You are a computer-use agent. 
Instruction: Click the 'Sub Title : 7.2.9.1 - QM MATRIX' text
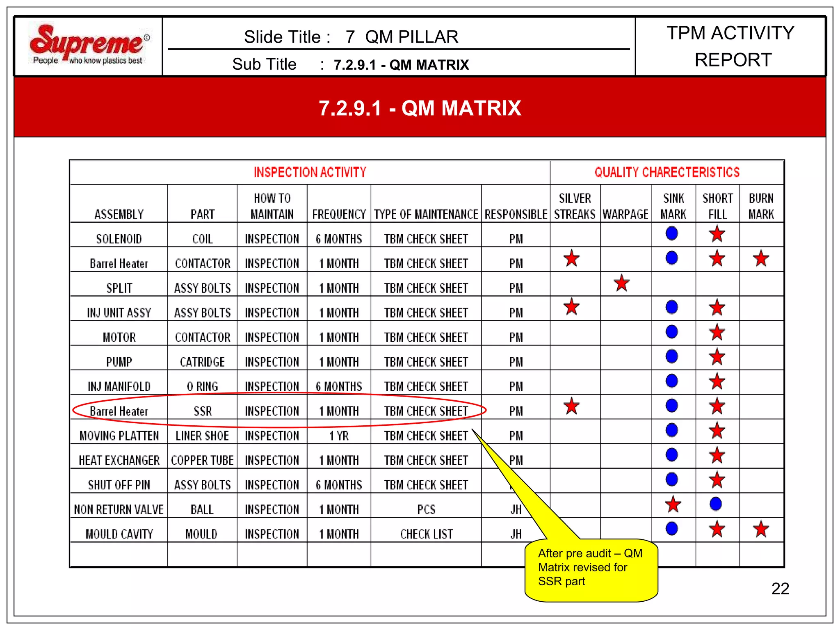click(x=351, y=64)
